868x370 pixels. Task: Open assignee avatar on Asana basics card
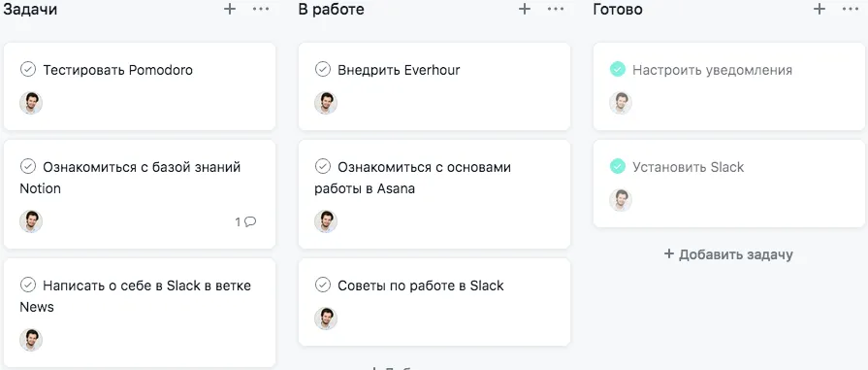point(326,221)
